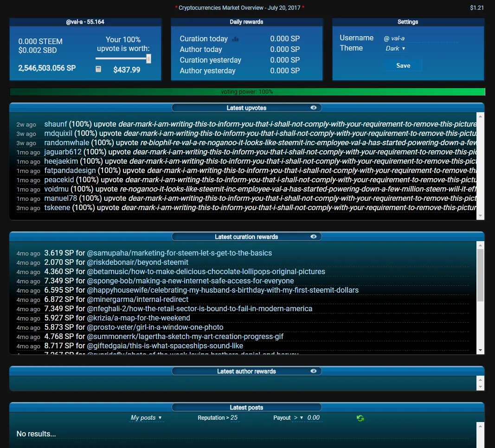Click the 2,546,503.056 SP balance
The height and width of the screenshot is (448, 495).
tap(47, 68)
